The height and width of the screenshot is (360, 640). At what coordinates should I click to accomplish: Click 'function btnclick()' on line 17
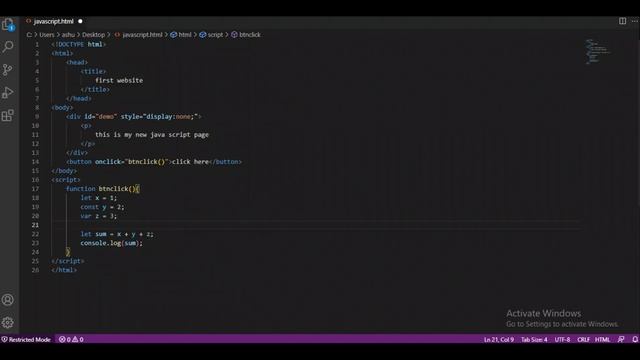pyautogui.click(x=100, y=189)
